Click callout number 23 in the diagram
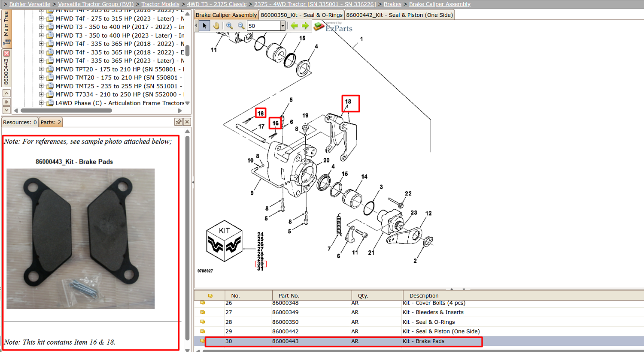Screen dimensions: 644x352 414,213
